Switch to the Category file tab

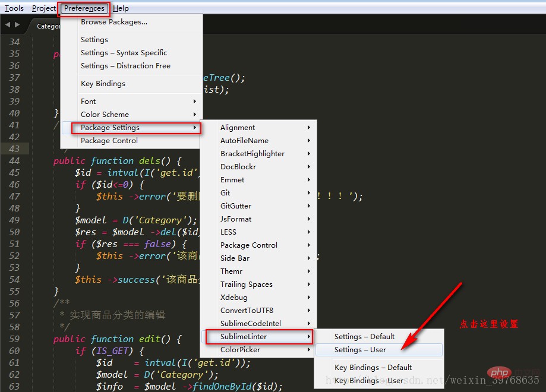tap(48, 26)
